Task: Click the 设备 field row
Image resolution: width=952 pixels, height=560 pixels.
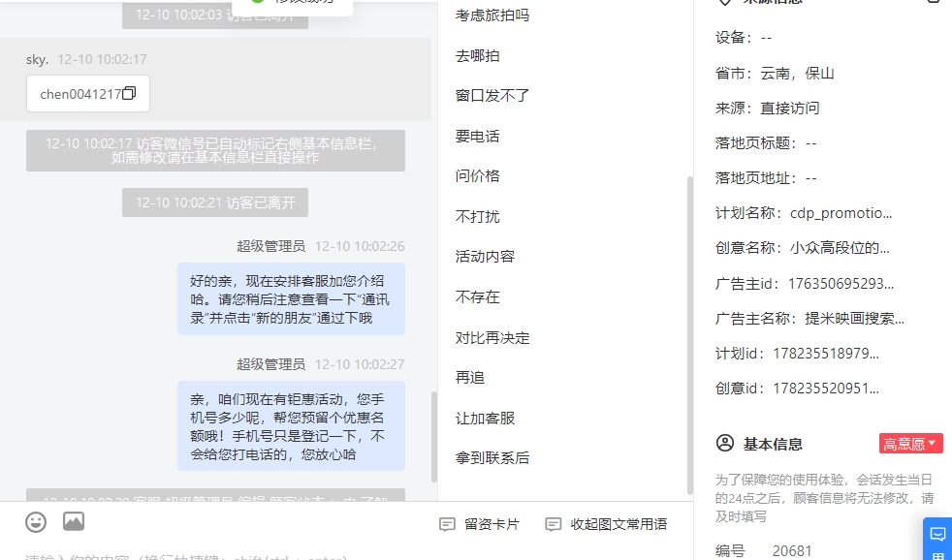Action: click(x=744, y=38)
